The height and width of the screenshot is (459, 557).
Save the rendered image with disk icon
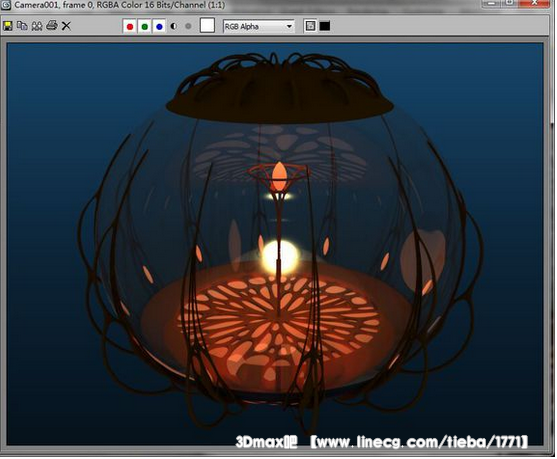[7, 26]
